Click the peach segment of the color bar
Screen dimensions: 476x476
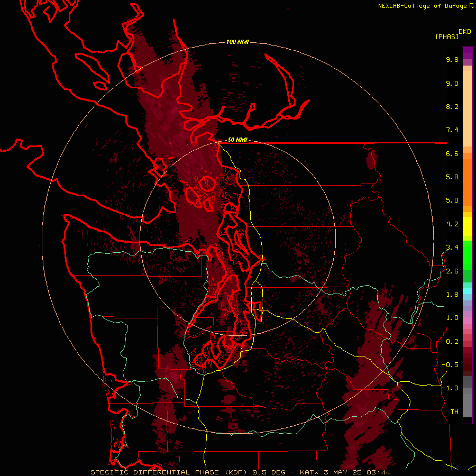tap(467, 109)
